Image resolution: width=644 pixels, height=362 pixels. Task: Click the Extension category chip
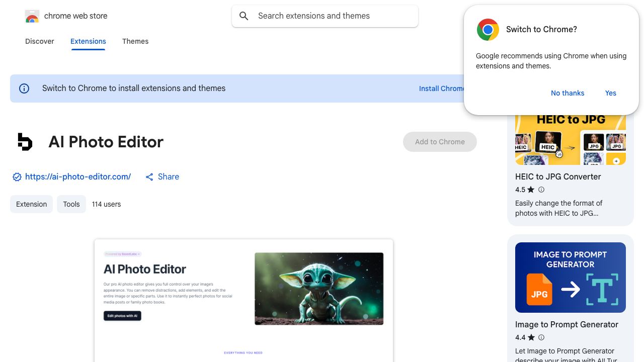coord(31,204)
